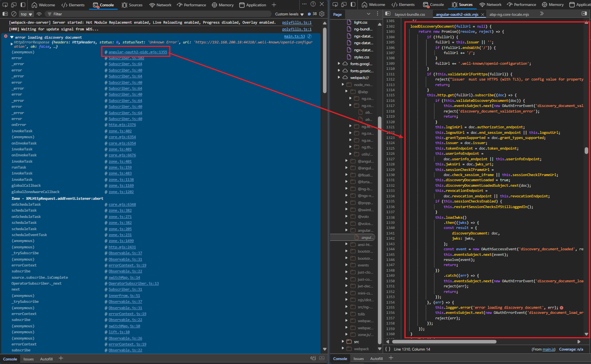Open the angular-oauth2-oidc.mjs:1355 stack link
591x364 pixels.
click(138, 52)
